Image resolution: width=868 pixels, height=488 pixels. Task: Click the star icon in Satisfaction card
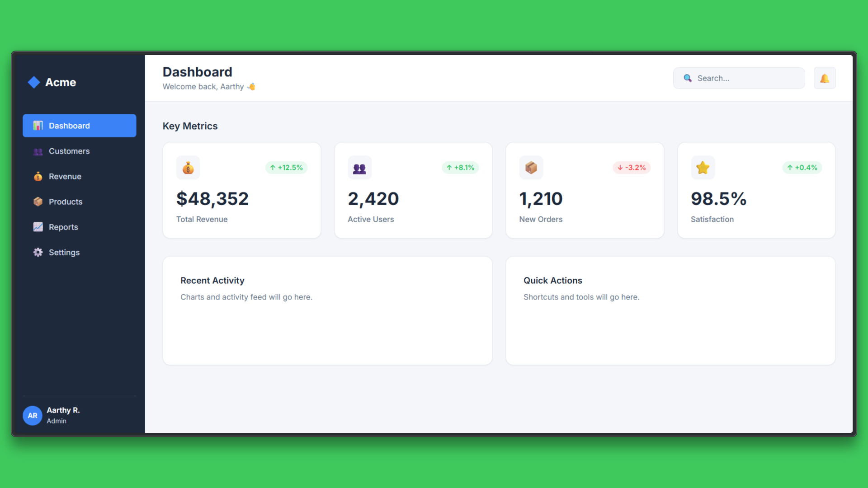703,168
